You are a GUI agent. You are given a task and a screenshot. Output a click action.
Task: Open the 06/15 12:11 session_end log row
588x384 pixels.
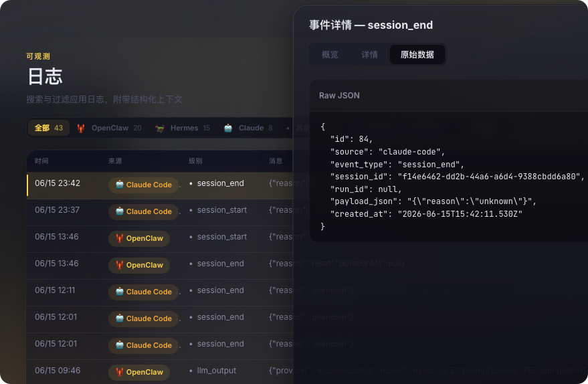pos(160,292)
